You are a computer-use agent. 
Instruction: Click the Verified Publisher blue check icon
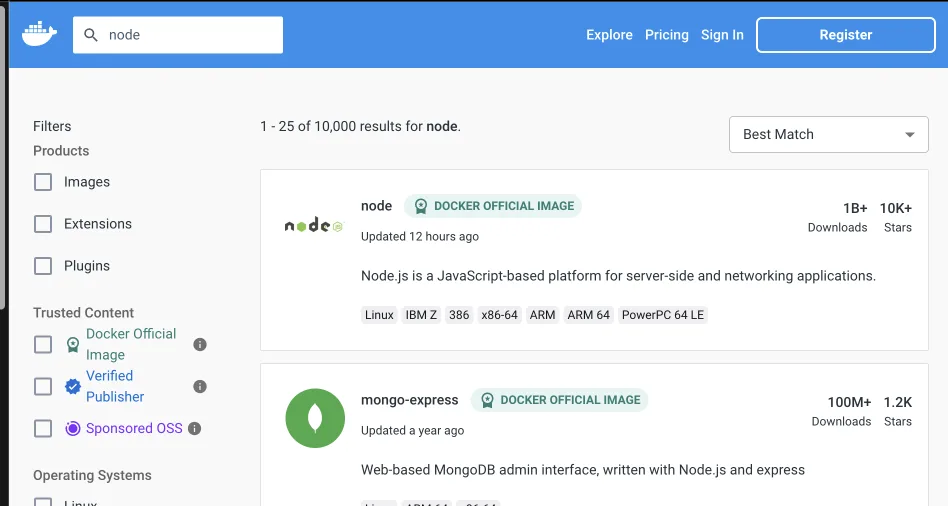click(x=73, y=386)
